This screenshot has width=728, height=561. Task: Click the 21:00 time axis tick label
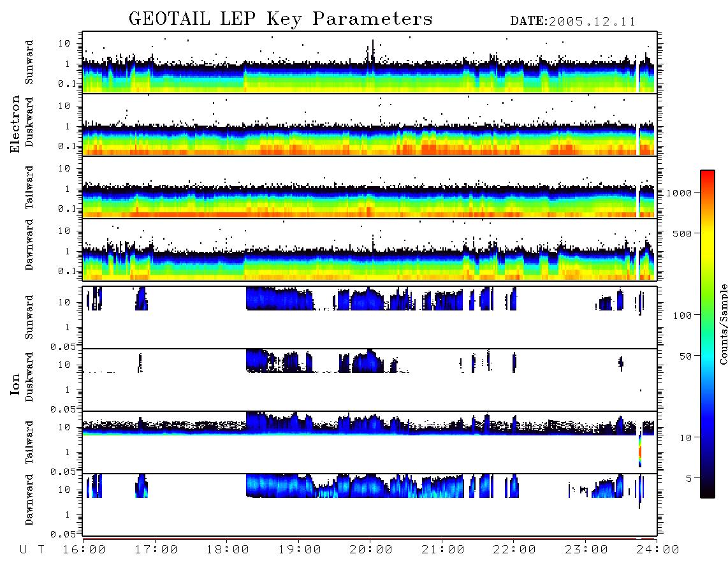[x=443, y=550]
